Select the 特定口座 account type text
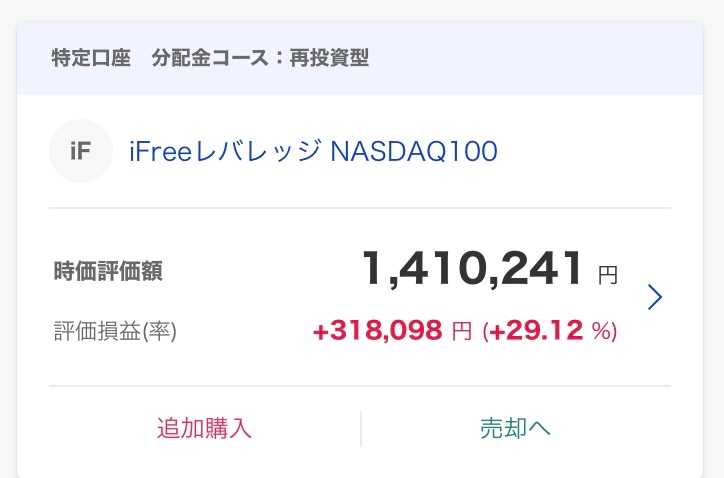The width and height of the screenshot is (724, 478). tap(90, 58)
